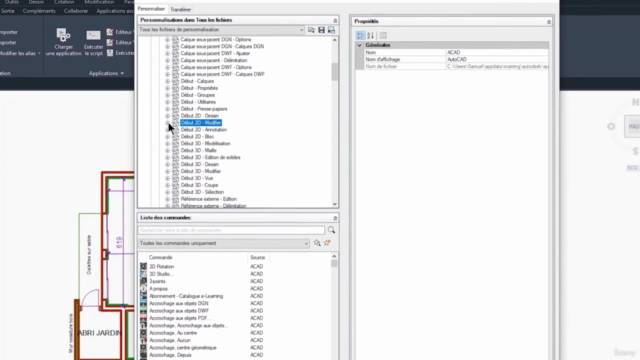The image size is (640, 360).
Task: Click the Accrochage, Au centre icon
Action: pos(143,333)
